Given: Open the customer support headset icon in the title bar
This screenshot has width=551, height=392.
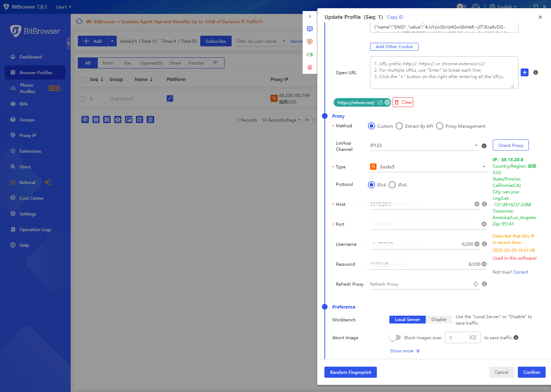Looking at the screenshot, I should [x=476, y=7].
